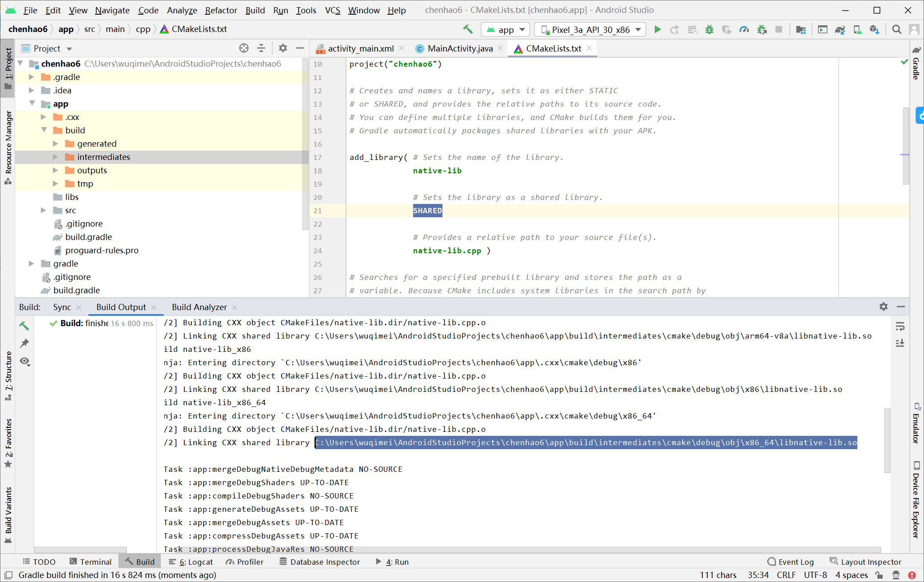The image size is (924, 582).
Task: Open the Profiler gauge icon in toolbar
Action: coord(744,30)
